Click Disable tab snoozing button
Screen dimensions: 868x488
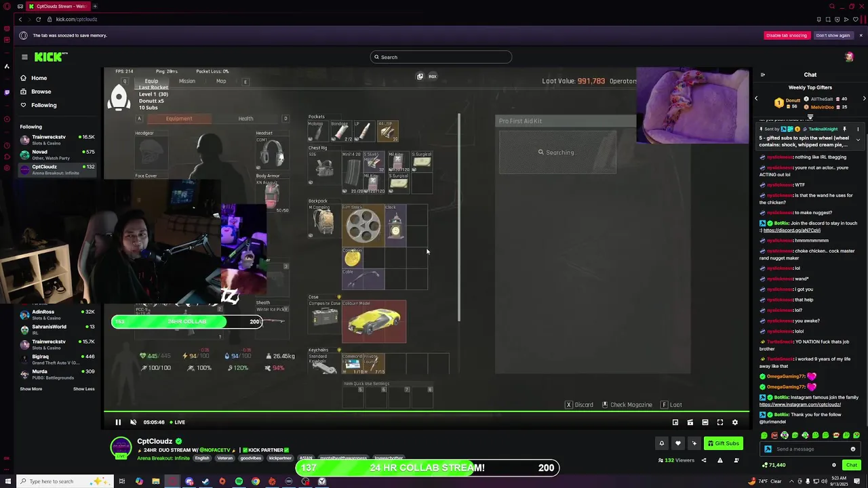(x=787, y=35)
